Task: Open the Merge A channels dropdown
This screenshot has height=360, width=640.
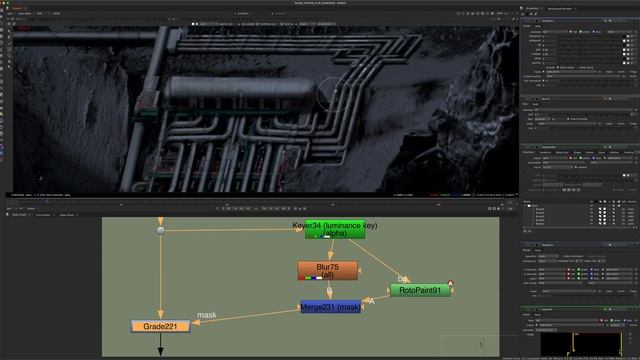Action: [551, 270]
